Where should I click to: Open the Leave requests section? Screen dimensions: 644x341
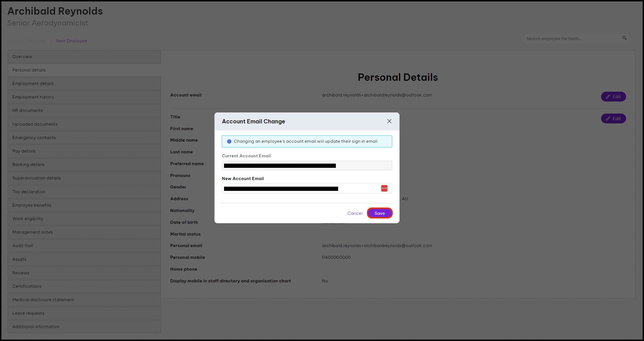coord(84,313)
